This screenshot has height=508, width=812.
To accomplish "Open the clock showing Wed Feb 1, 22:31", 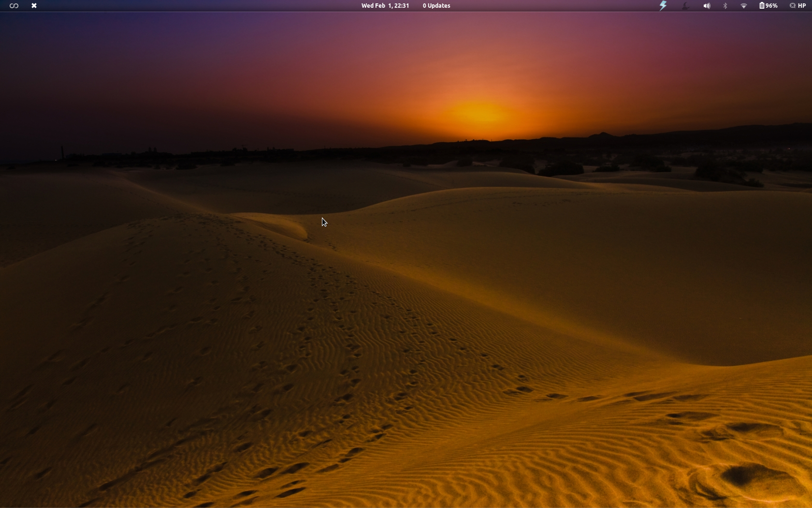I will (385, 6).
